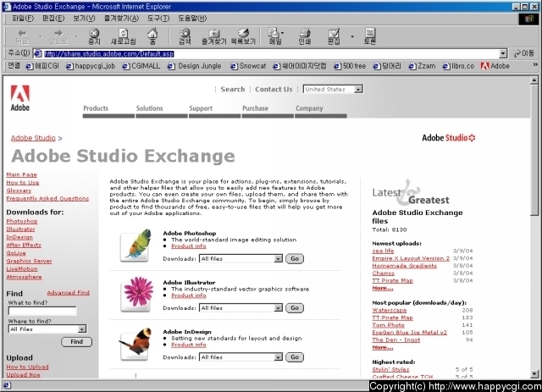Open the 파일(F) menu
Image resolution: width=542 pixels, height=392 pixels.
point(23,19)
